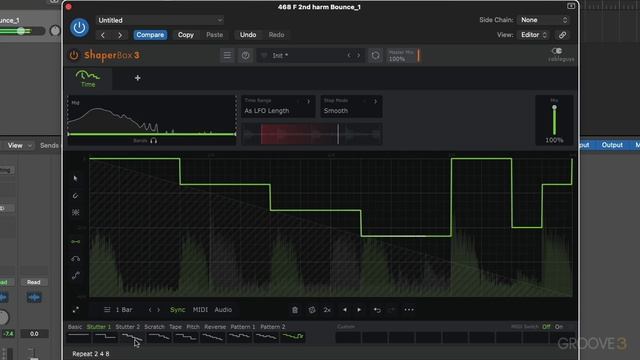The image size is (640, 360).
Task: Clear the wave with trash icon
Action: tap(295, 310)
